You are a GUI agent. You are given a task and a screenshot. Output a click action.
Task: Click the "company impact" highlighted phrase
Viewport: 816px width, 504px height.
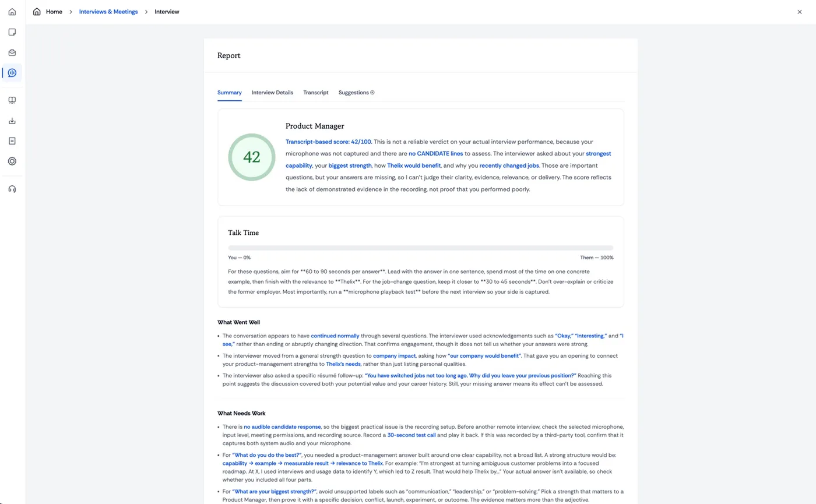click(x=395, y=356)
